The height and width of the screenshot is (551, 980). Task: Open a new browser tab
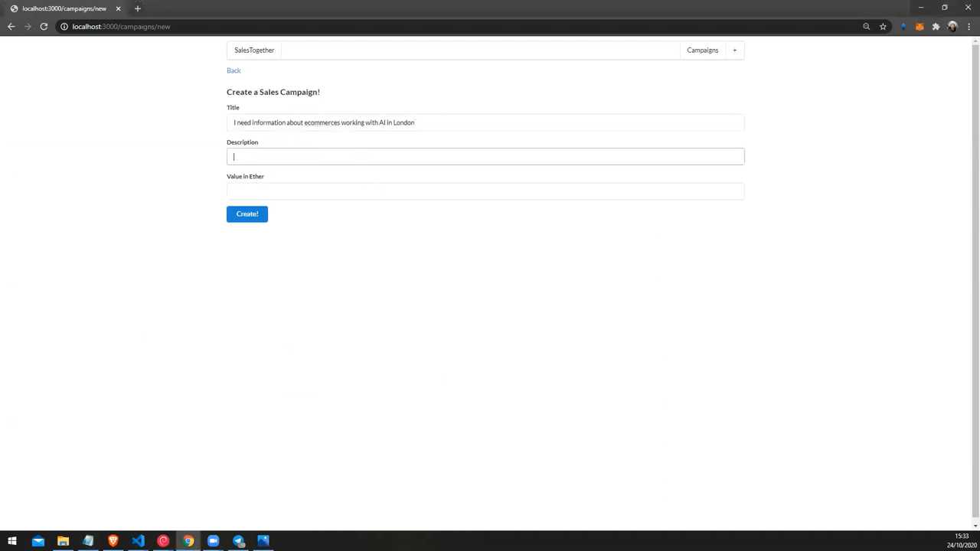point(138,8)
